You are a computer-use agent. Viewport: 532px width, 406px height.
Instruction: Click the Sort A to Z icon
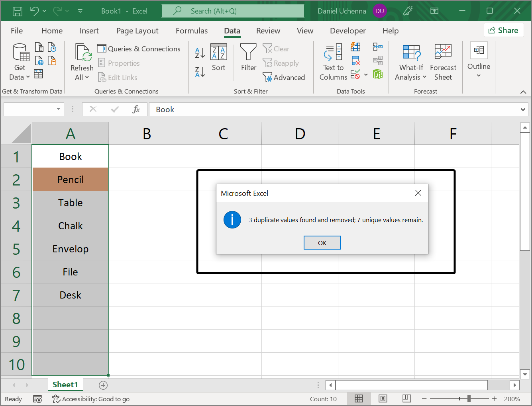pos(200,53)
